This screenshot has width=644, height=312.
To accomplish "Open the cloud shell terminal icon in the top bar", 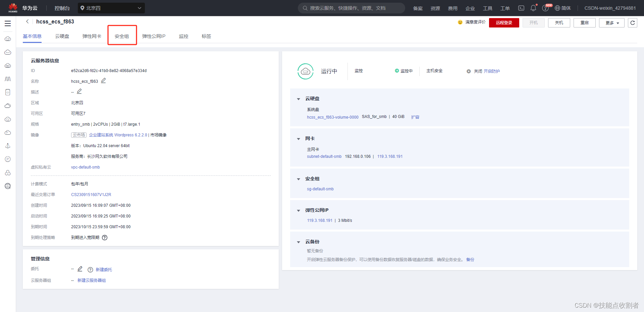I will tap(521, 8).
